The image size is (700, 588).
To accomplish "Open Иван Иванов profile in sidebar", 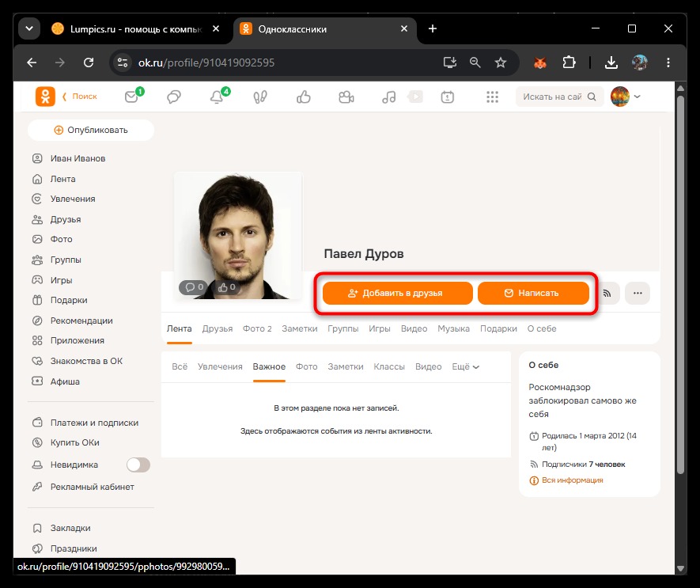I will point(78,158).
